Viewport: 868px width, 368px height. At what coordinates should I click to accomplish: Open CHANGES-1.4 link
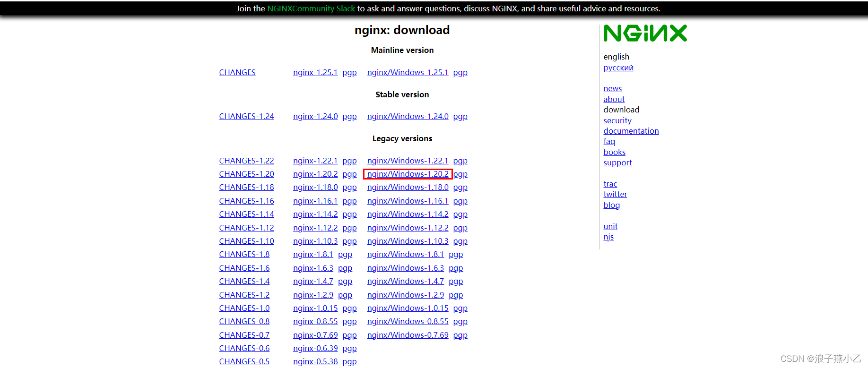(x=244, y=281)
